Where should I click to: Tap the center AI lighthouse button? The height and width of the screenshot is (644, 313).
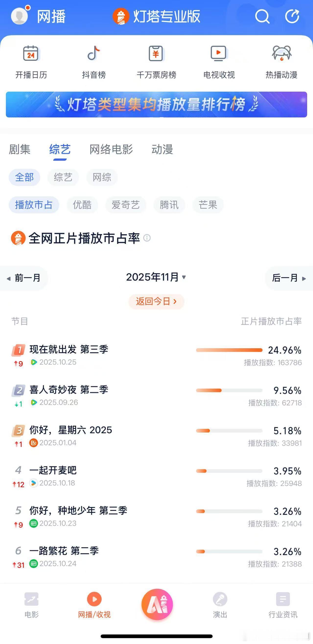(x=157, y=605)
